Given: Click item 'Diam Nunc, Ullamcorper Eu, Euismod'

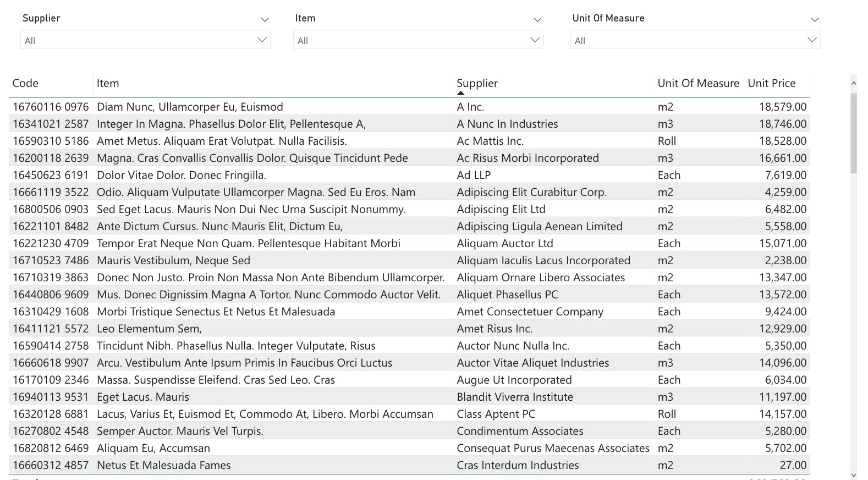Looking at the screenshot, I should click(190, 107).
